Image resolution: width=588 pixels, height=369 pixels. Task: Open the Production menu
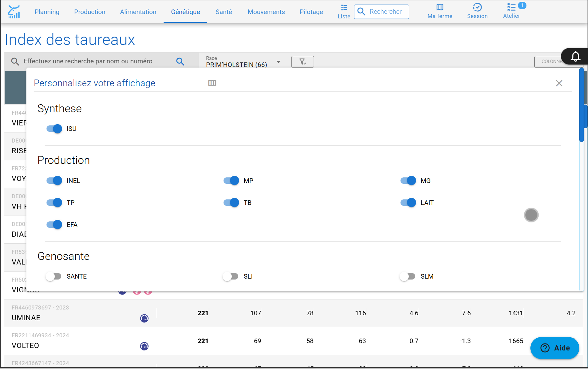(90, 12)
